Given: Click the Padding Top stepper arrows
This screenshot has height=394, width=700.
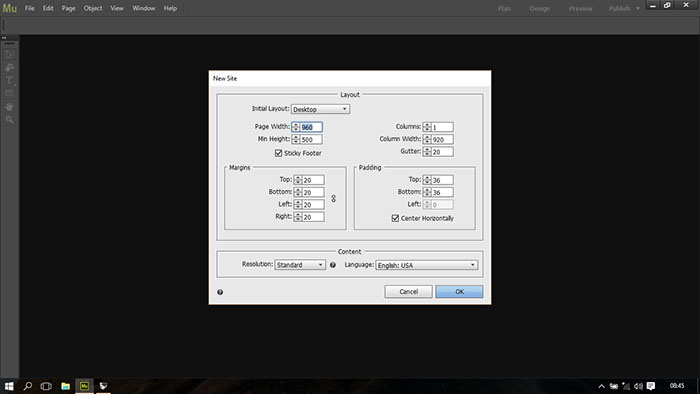Looking at the screenshot, I should click(427, 180).
